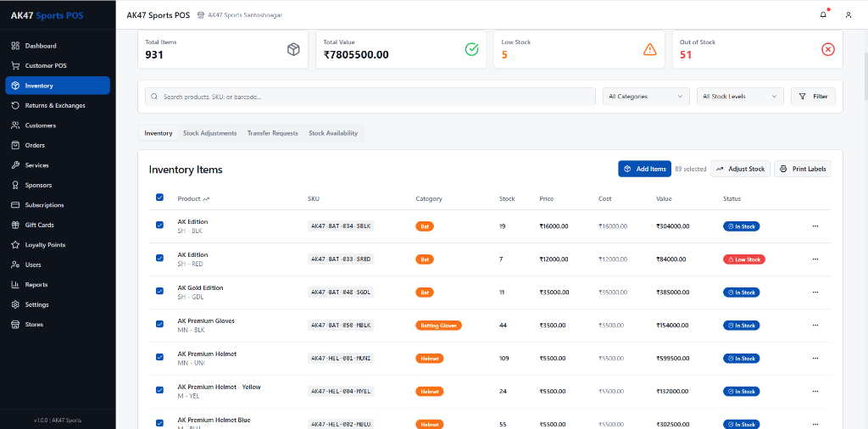
Task: Click the sort icon next to Product header
Action: tap(206, 199)
